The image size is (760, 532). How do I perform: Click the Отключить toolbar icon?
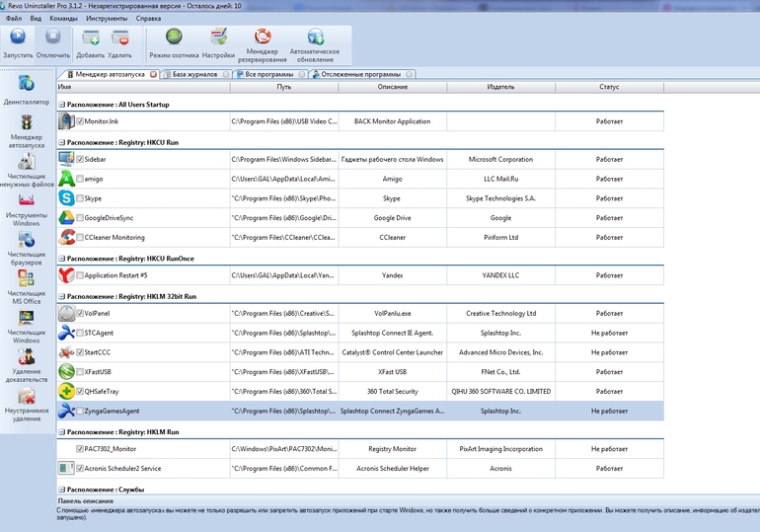(x=53, y=37)
